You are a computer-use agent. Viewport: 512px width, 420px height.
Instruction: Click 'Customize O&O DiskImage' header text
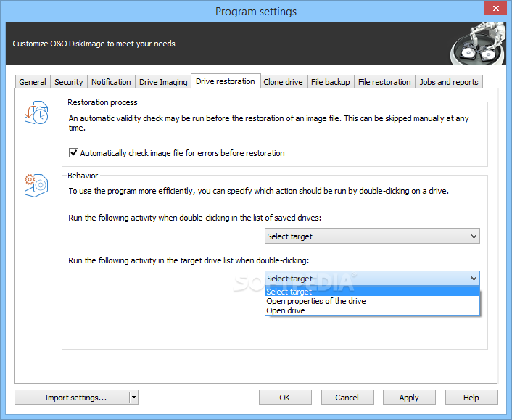point(94,44)
